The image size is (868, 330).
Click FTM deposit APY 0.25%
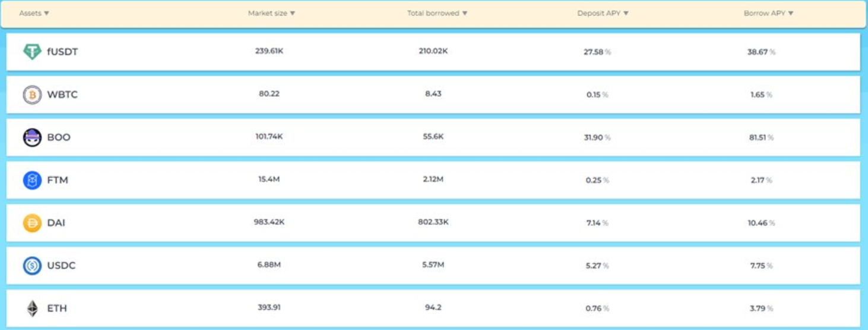tap(597, 180)
